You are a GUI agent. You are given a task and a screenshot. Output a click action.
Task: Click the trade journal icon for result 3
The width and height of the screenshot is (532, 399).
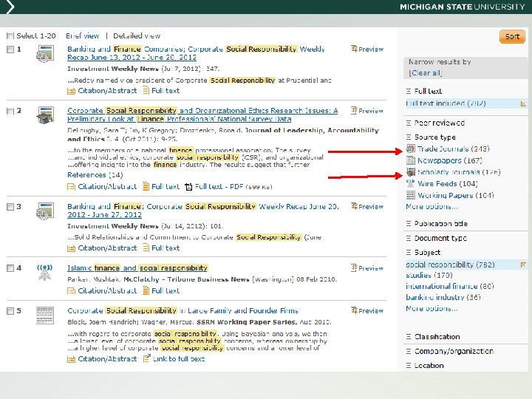click(x=45, y=211)
